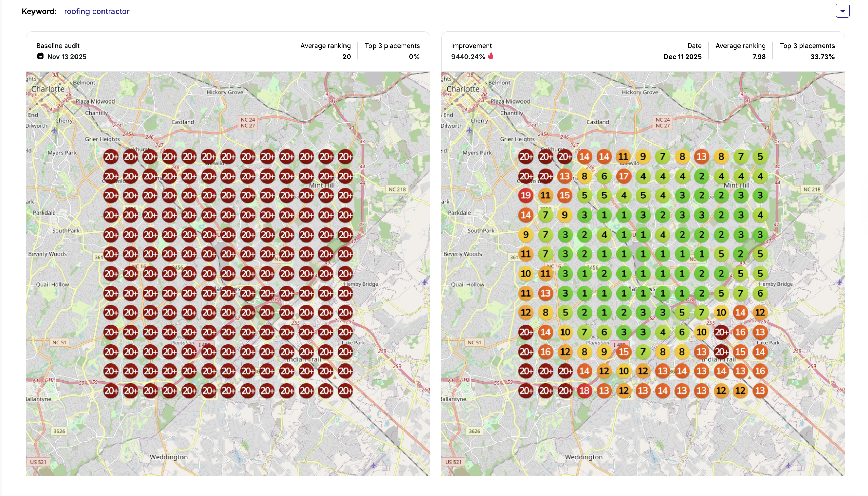This screenshot has height=496, width=868.
Task: Click the 7.98 average ranking value
Action: [759, 57]
